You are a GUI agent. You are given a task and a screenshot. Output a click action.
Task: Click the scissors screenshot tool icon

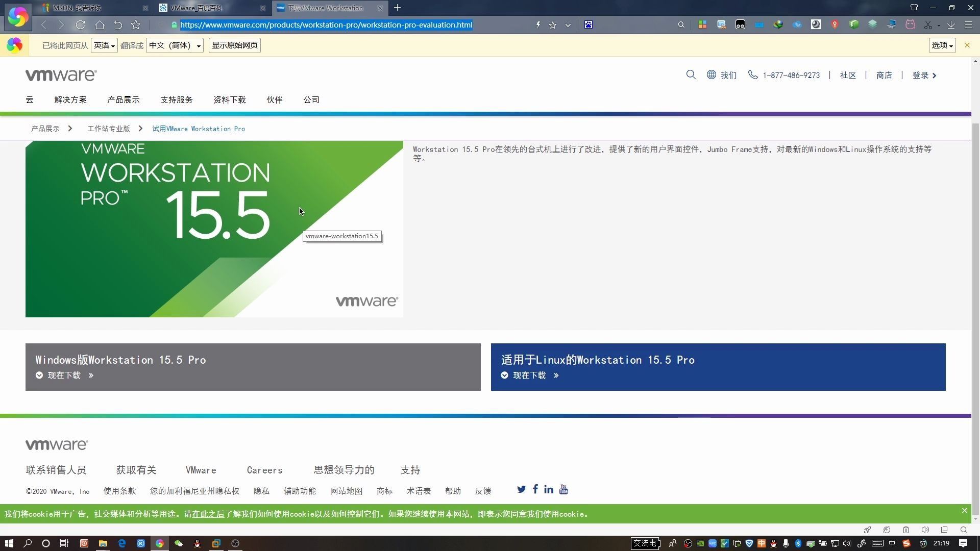[x=928, y=25]
